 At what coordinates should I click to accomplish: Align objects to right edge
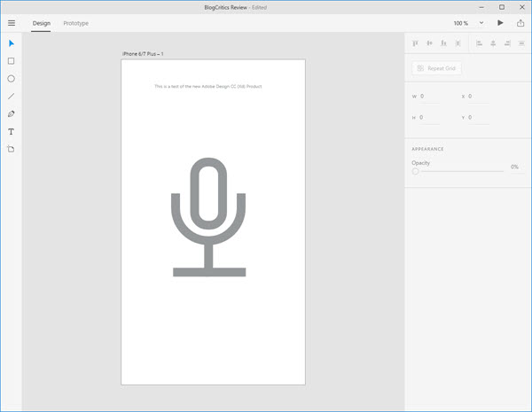[507, 43]
